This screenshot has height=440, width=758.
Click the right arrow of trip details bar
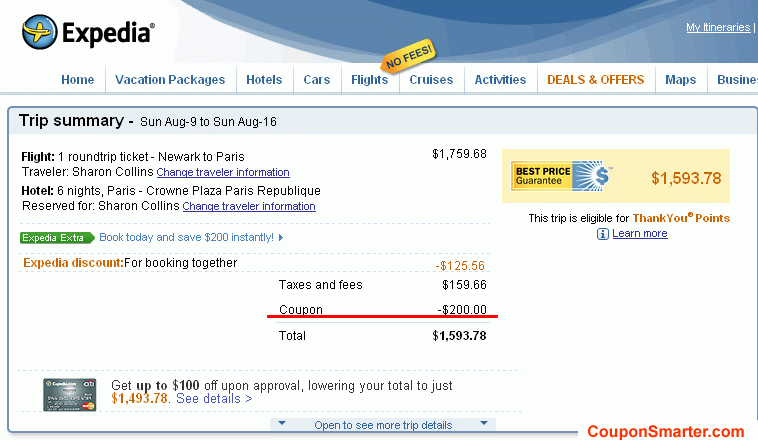(x=484, y=425)
